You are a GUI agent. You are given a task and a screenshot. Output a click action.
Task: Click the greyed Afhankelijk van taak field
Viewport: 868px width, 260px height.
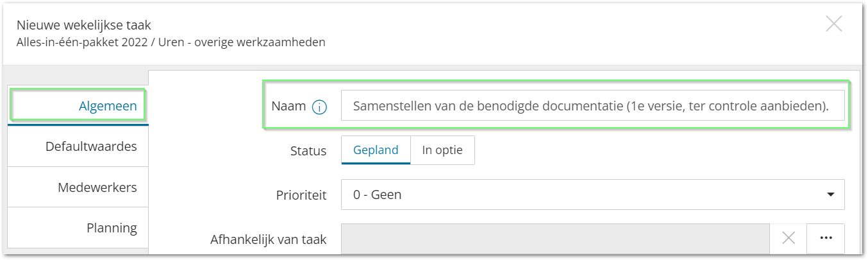click(x=555, y=238)
